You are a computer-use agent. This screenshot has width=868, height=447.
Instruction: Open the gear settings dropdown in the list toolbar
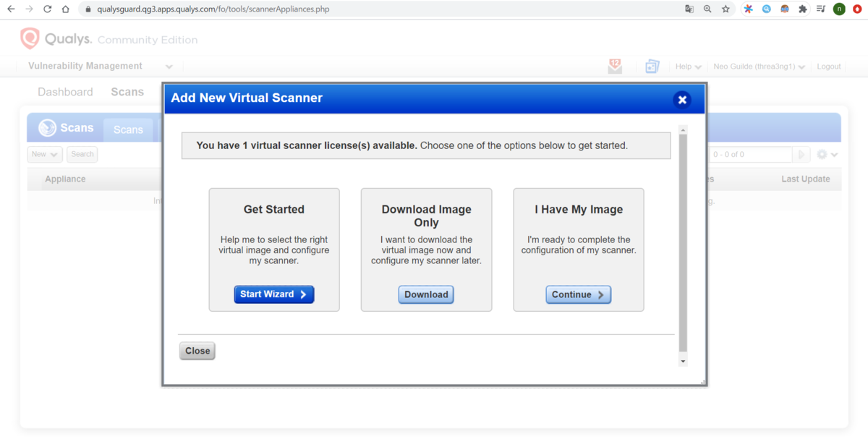(827, 155)
